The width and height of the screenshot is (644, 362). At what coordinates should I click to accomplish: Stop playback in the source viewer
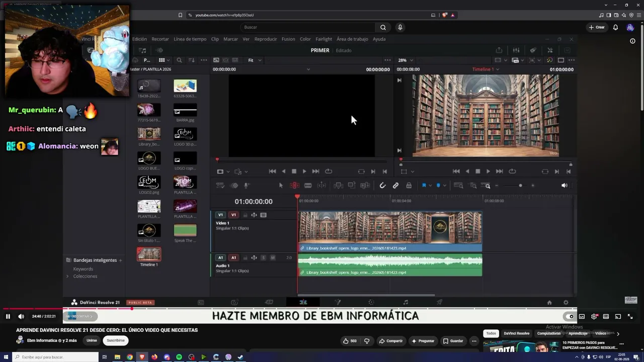pyautogui.click(x=294, y=171)
